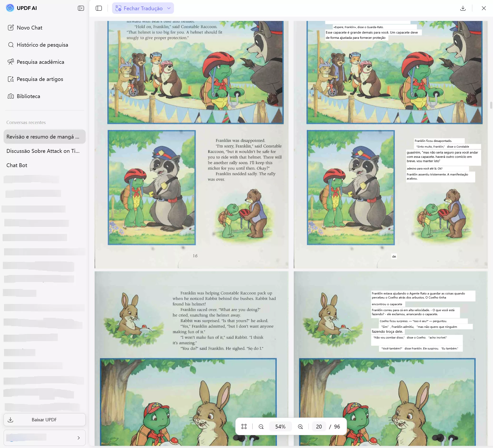Zoom in with the plus magnifier
The width and height of the screenshot is (493, 448).
(x=300, y=427)
